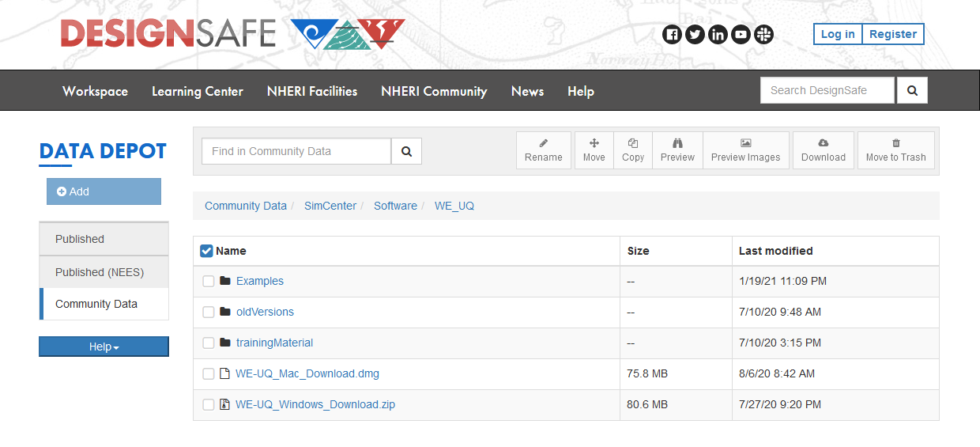Click the DesignSafe logo
Viewport: 980px width, 447px height.
(233, 33)
